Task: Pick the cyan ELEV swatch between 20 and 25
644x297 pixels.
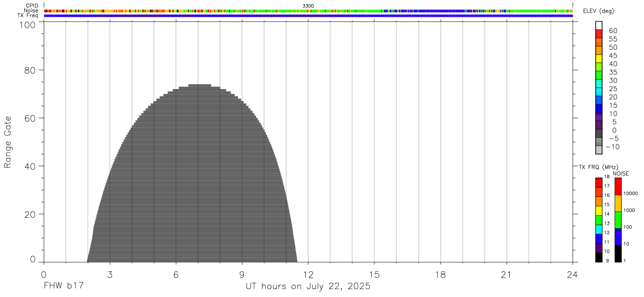Action: tap(599, 92)
